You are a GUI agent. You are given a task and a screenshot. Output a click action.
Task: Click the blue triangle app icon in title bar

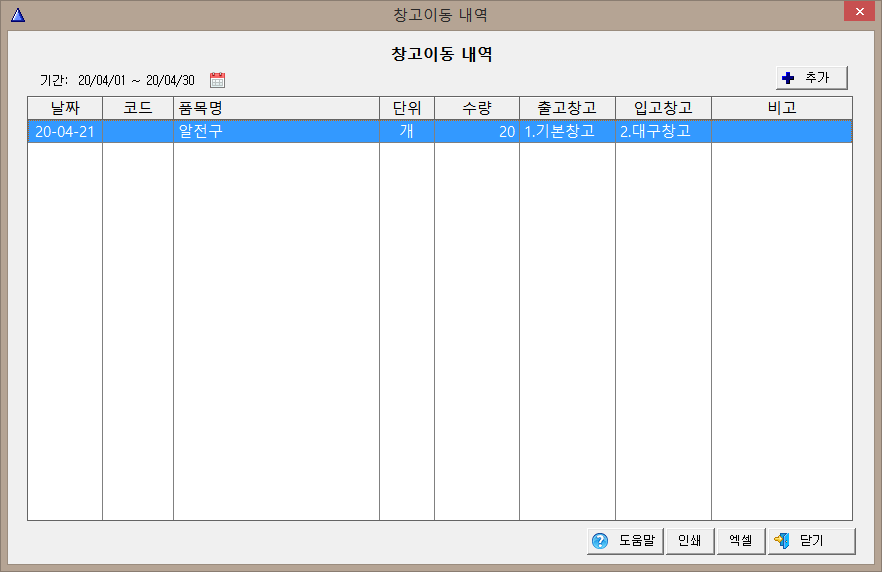[x=18, y=15]
